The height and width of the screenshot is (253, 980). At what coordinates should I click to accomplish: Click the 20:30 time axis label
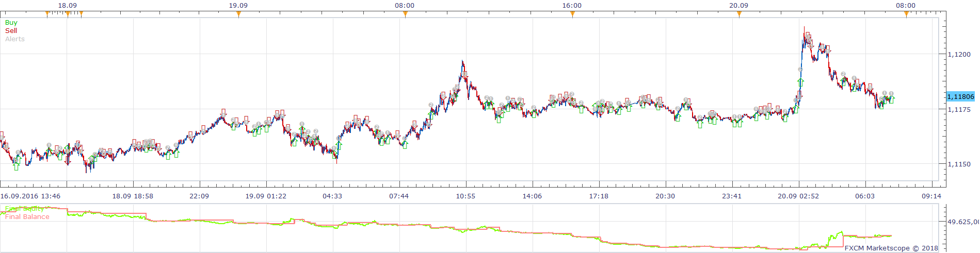tap(665, 196)
